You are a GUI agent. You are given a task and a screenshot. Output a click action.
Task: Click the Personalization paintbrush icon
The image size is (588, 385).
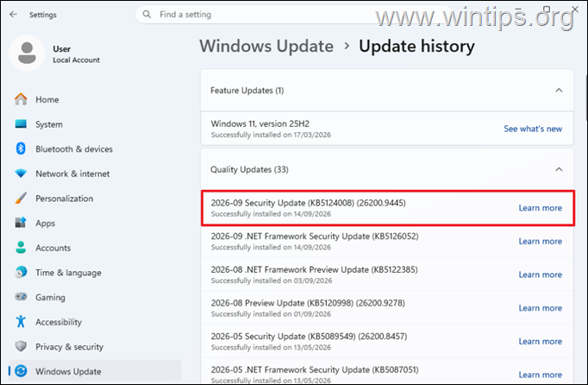click(x=21, y=198)
